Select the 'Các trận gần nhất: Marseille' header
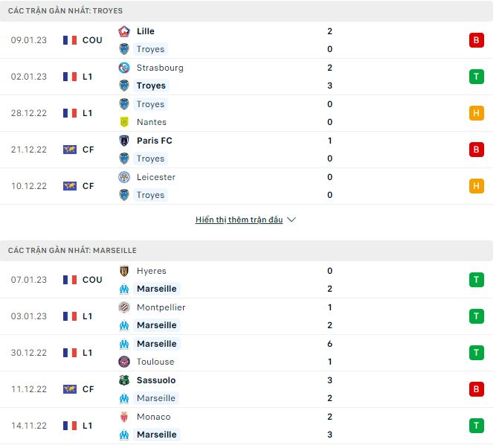Image resolution: width=499 pixels, height=448 pixels. [72, 251]
